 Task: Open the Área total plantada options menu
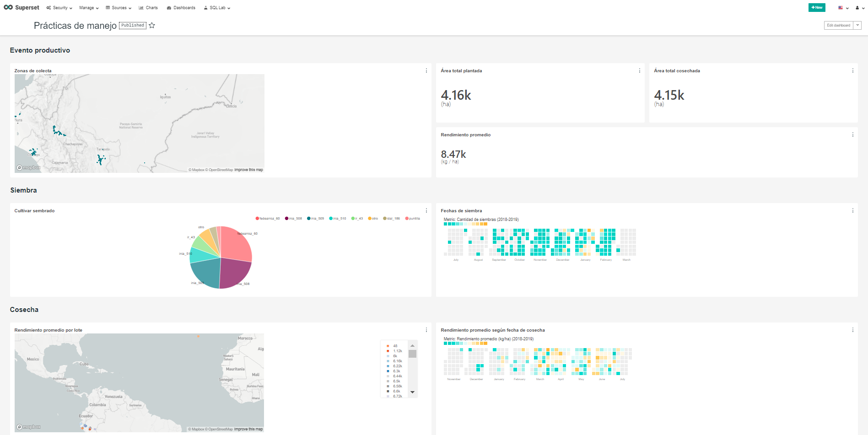coord(640,70)
